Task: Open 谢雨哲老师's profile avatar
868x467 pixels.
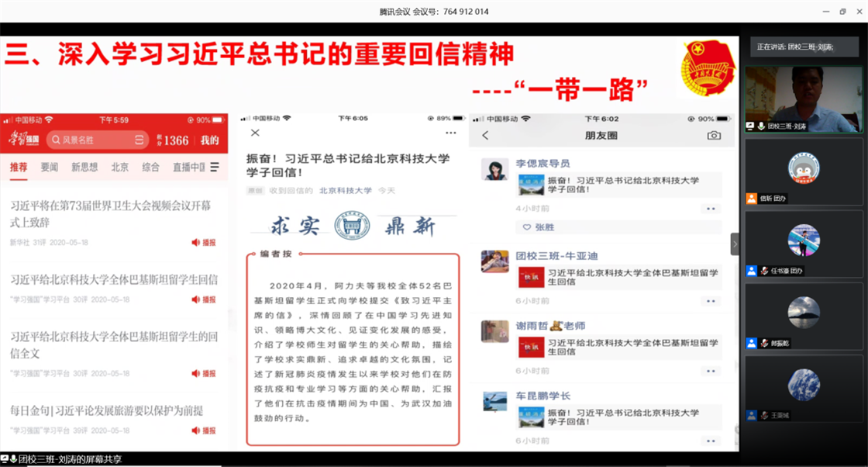Action: [x=495, y=331]
